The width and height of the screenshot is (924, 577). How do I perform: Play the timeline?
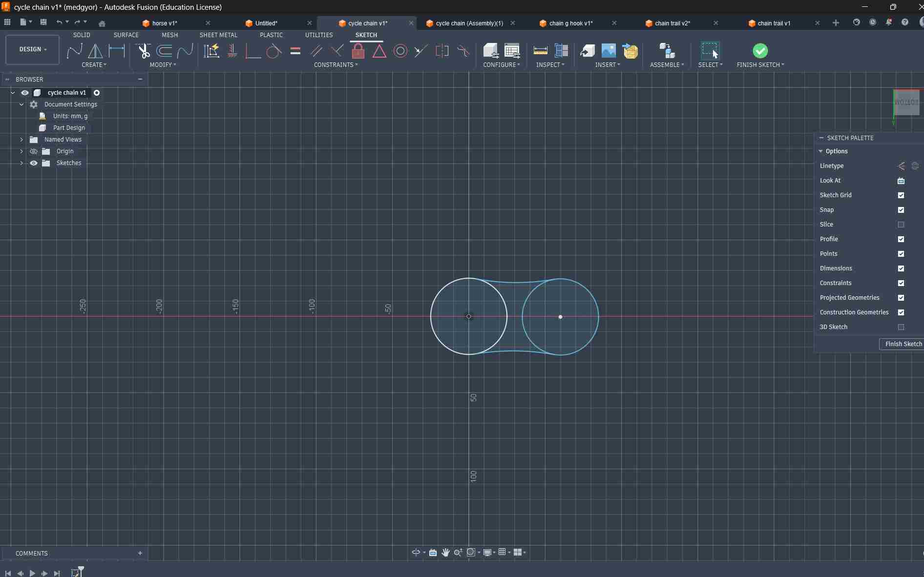tap(32, 573)
